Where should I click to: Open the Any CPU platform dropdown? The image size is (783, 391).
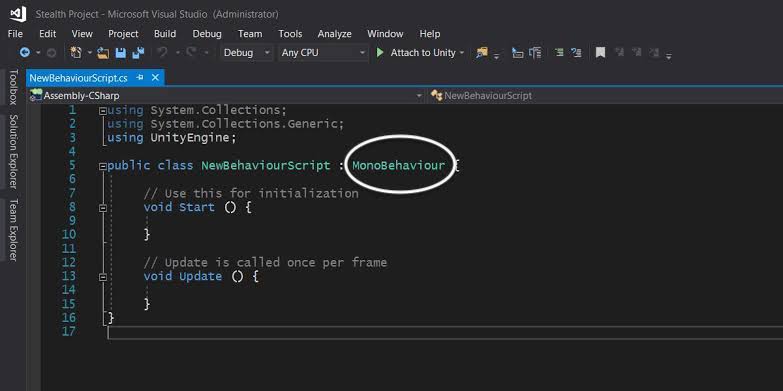point(323,52)
